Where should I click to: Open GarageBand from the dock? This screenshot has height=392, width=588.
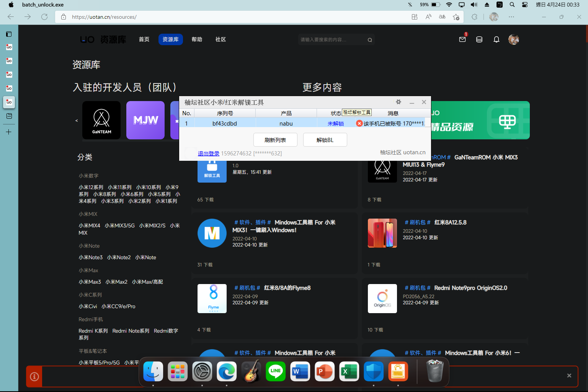click(x=251, y=371)
